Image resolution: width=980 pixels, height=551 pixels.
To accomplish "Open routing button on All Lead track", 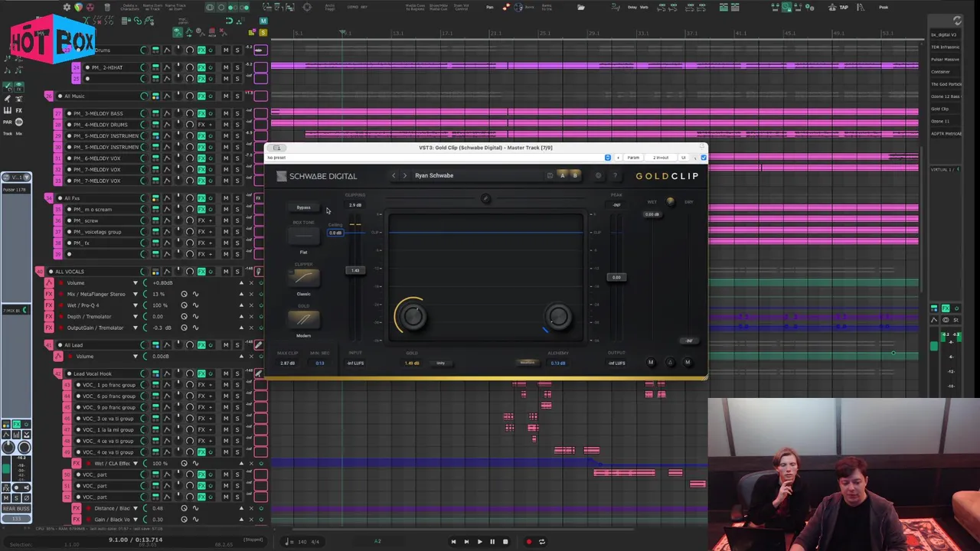I will (155, 345).
